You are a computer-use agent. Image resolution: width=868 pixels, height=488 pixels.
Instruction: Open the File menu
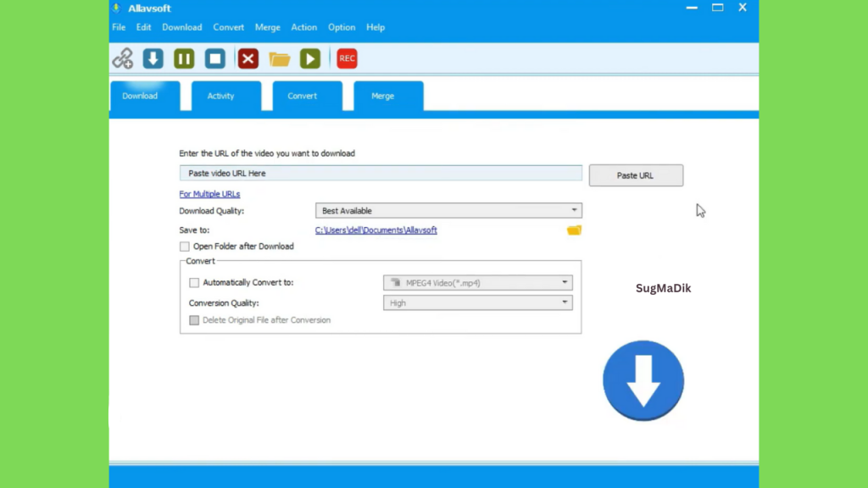point(119,27)
